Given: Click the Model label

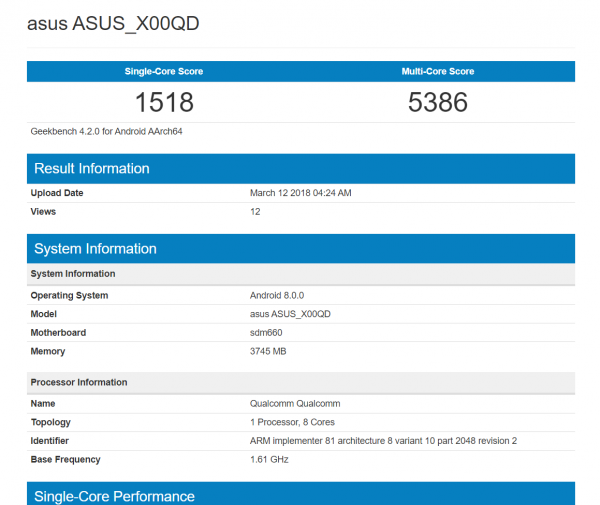Looking at the screenshot, I should pos(44,314).
